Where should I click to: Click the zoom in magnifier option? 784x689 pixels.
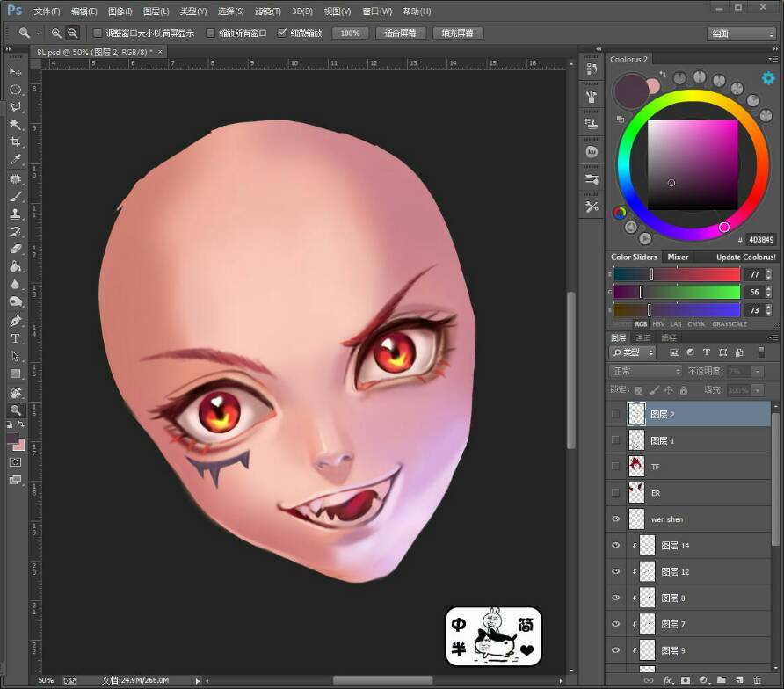56,33
